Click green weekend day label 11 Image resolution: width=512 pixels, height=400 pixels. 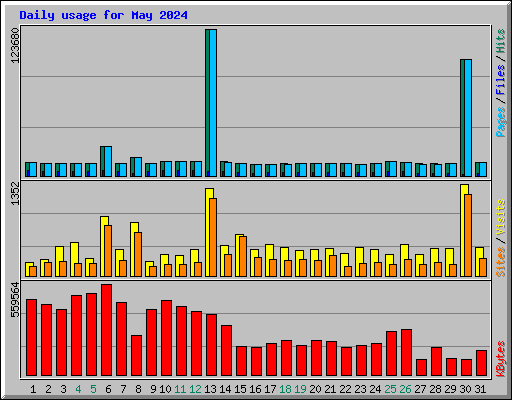tap(180, 389)
